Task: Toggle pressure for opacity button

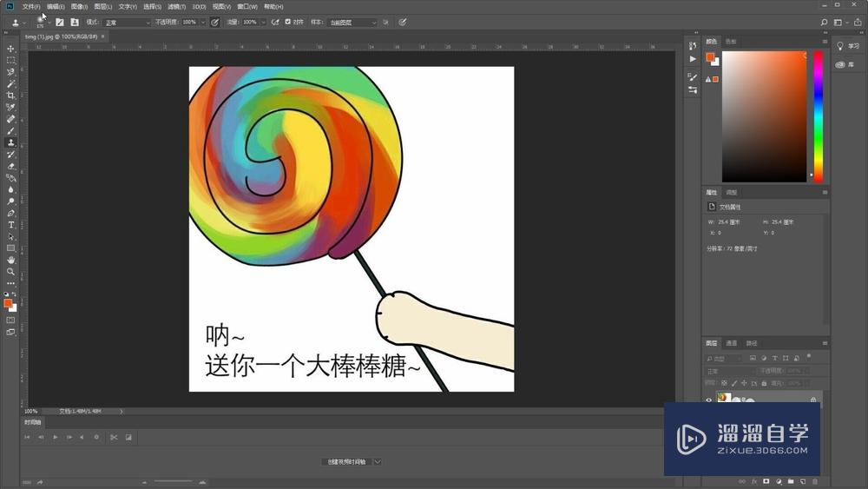Action: pos(214,23)
